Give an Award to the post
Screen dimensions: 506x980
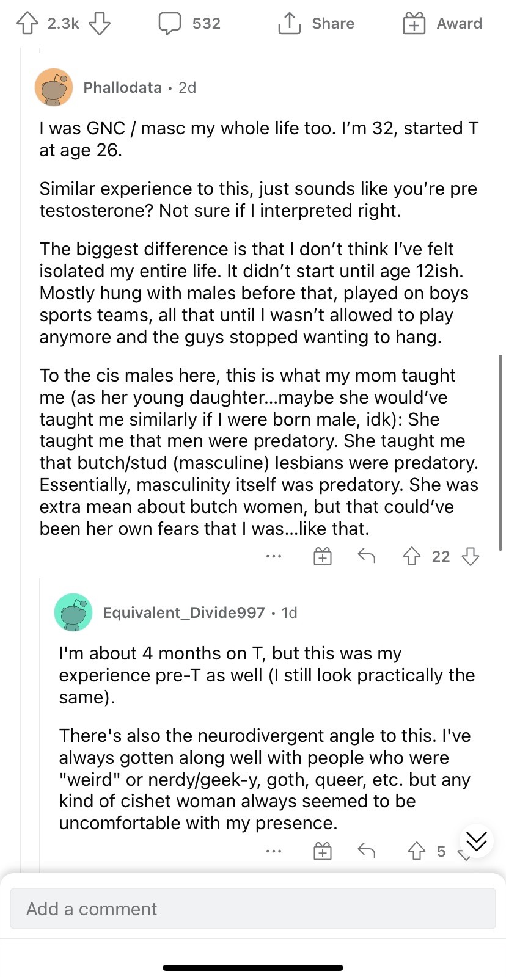tap(442, 24)
